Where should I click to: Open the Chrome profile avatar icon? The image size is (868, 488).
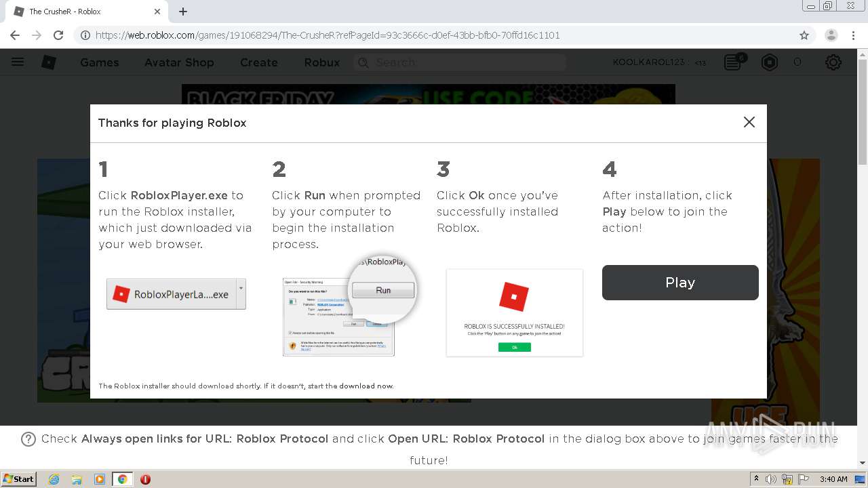click(831, 35)
